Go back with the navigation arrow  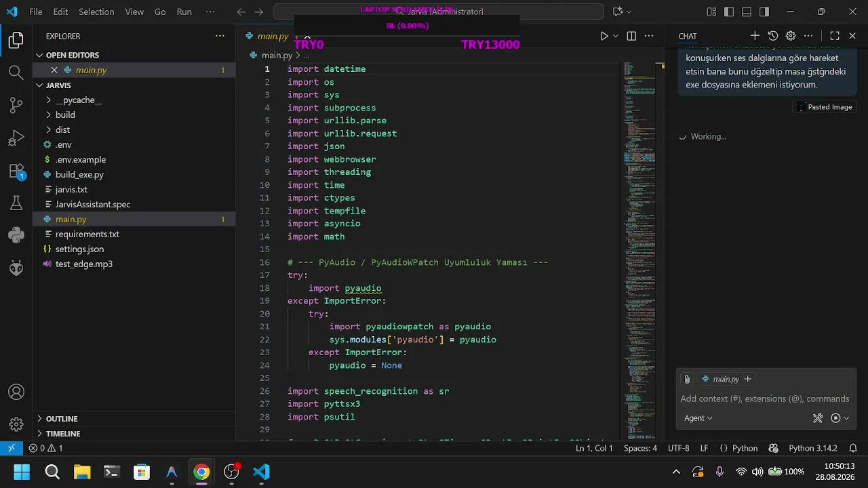[x=241, y=12]
